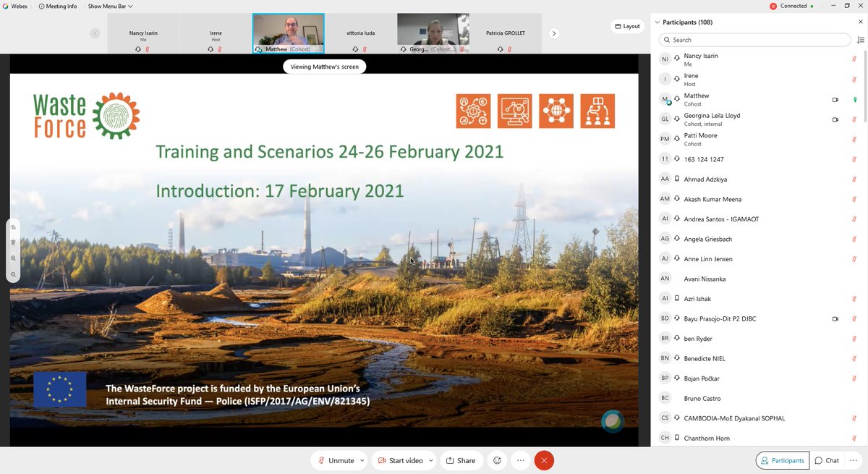
Task: Click the sort participants icon
Action: tap(860, 40)
